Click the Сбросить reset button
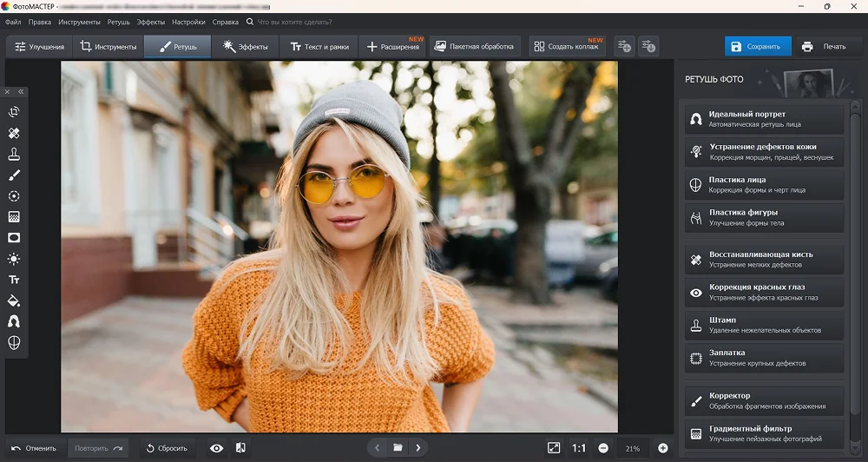This screenshot has width=868, height=462. pyautogui.click(x=168, y=448)
